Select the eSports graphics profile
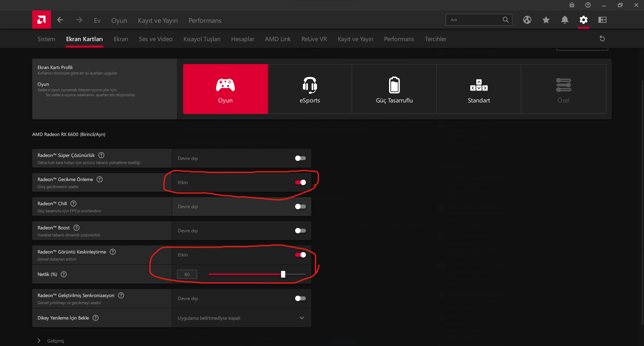 (310, 89)
